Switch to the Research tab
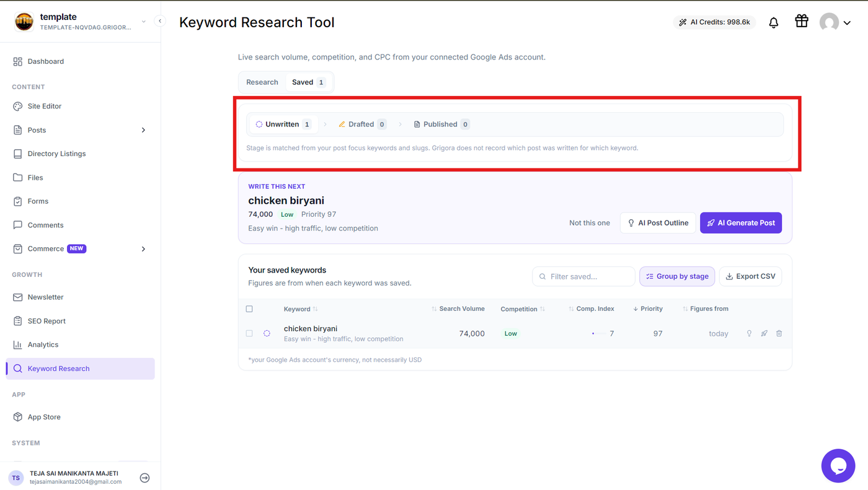Image resolution: width=868 pixels, height=490 pixels. click(262, 82)
